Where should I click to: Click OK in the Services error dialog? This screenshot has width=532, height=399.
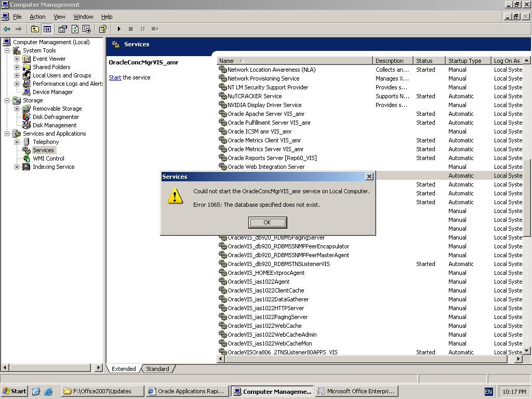[x=267, y=222]
